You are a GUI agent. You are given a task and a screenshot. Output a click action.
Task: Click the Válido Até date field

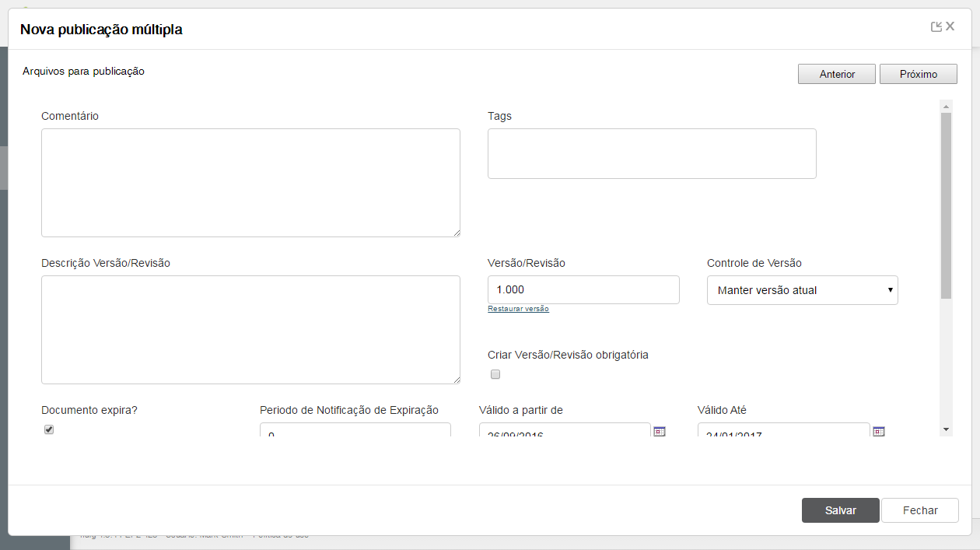[x=784, y=429]
